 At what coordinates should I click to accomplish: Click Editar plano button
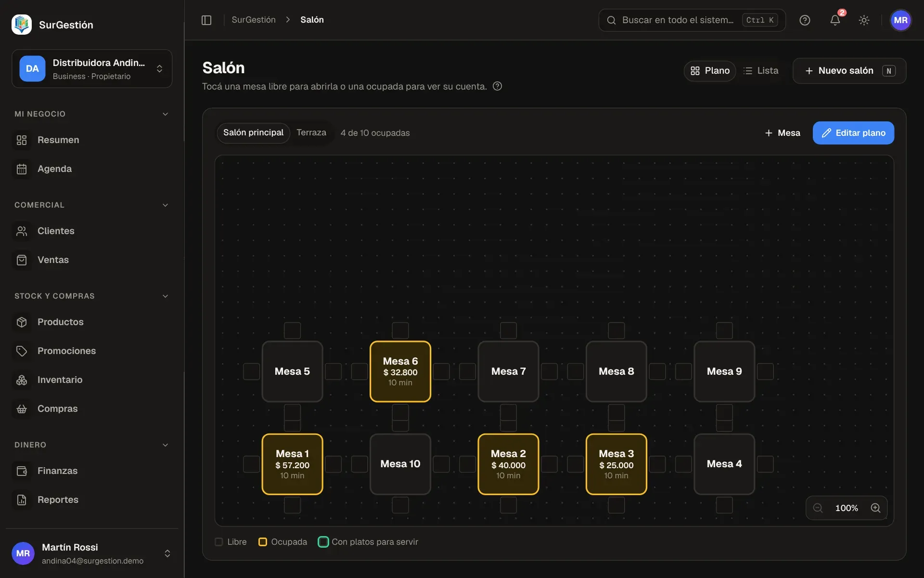(853, 133)
